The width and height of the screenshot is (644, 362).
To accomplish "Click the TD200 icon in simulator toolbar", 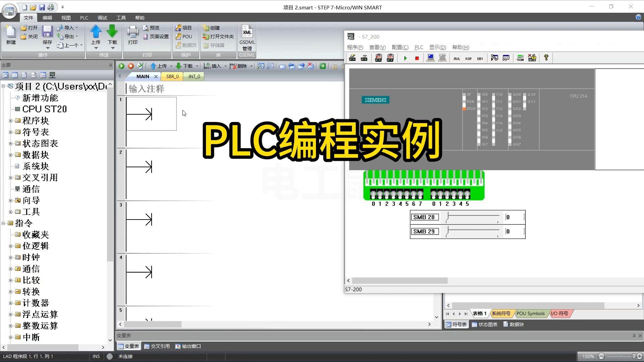I will [x=520, y=58].
